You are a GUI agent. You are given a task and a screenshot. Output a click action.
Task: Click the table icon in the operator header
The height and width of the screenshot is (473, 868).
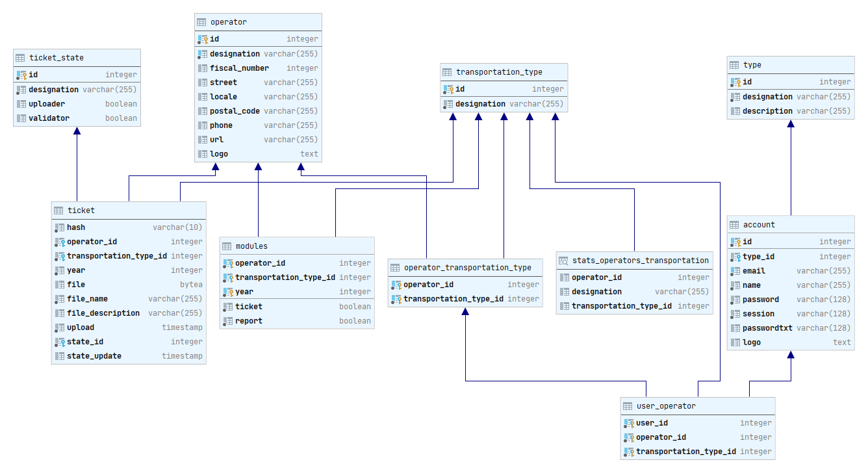coord(201,22)
